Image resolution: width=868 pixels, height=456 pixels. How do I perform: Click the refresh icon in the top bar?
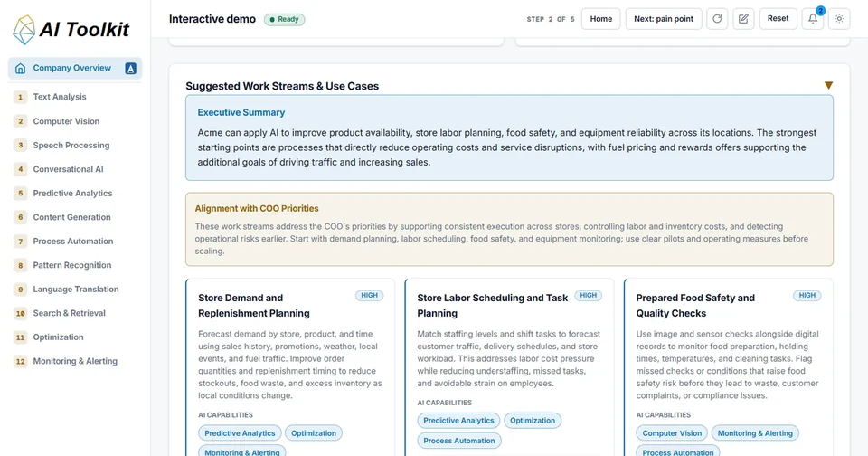click(x=717, y=19)
